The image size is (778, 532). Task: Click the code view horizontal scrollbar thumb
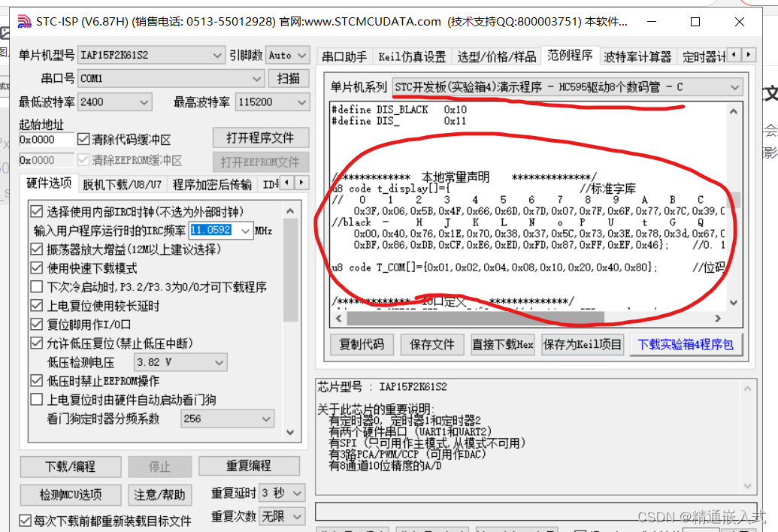click(475, 319)
